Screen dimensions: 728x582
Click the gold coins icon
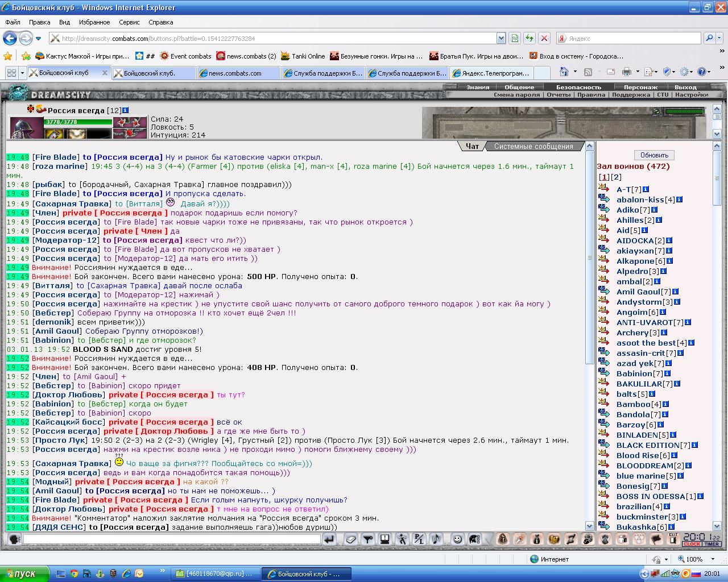click(x=555, y=539)
